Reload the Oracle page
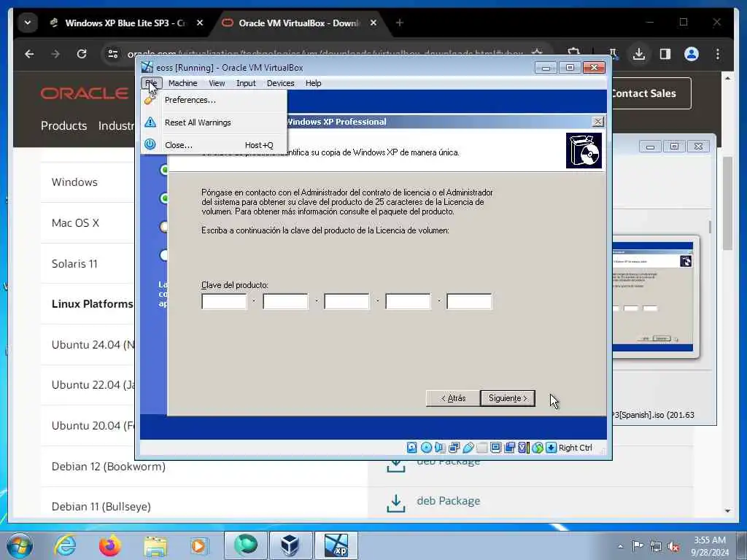This screenshot has width=747, height=560. [x=82, y=54]
